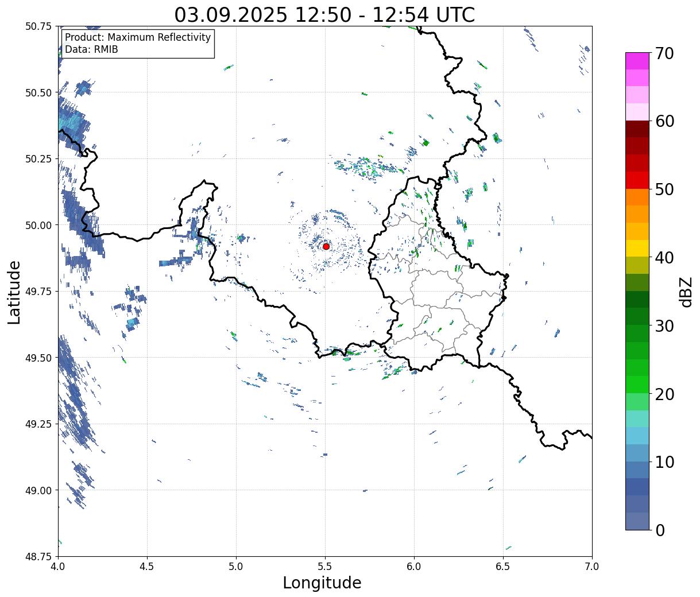The height and width of the screenshot is (597, 700).
Task: Click the 'Data: RMIB' text
Action: 91,49
